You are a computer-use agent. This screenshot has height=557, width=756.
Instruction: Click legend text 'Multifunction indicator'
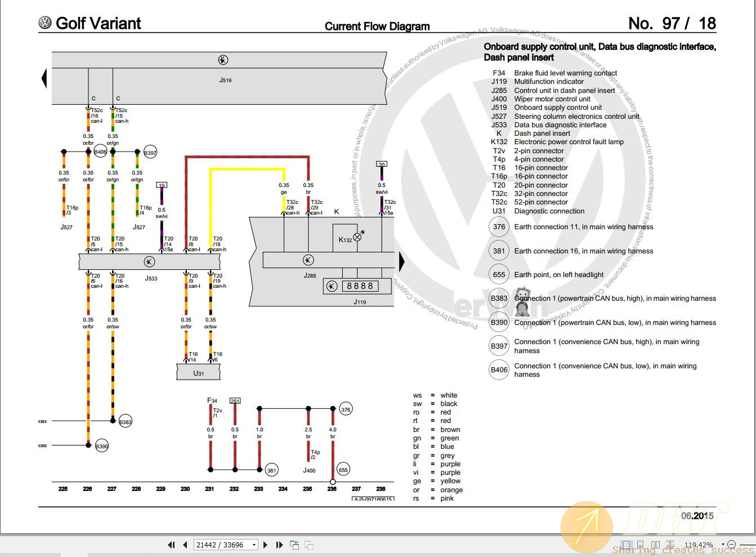point(549,82)
